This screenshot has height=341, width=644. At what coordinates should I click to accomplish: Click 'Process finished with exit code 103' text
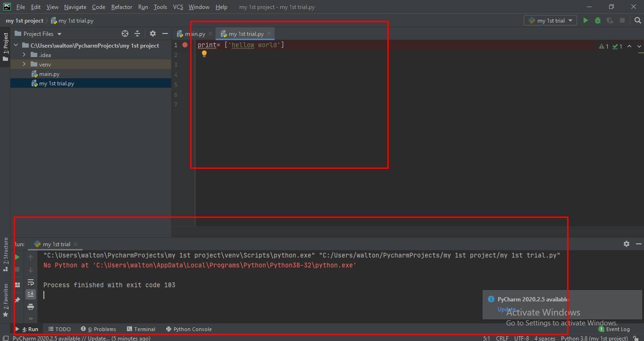[x=109, y=285]
